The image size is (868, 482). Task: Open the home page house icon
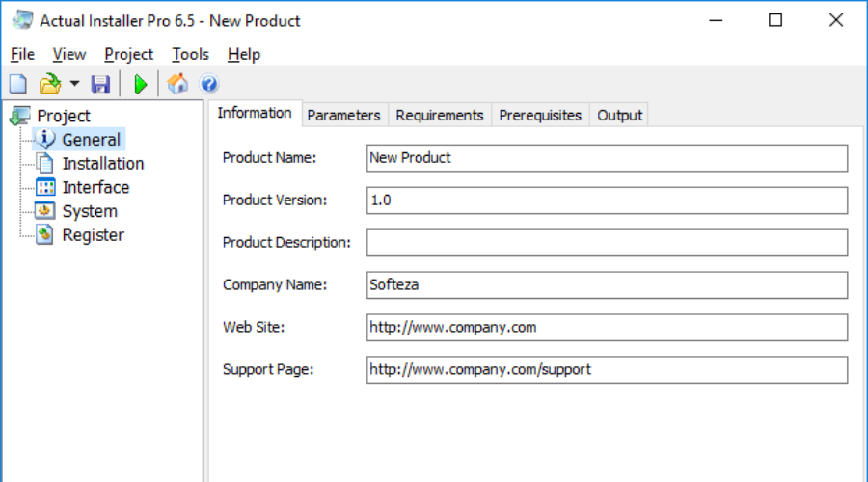[177, 85]
